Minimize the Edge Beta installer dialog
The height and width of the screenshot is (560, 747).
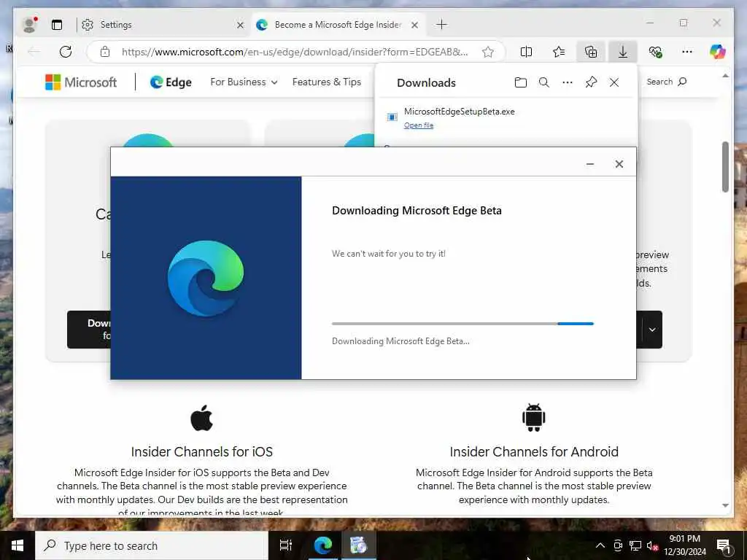pyautogui.click(x=589, y=164)
